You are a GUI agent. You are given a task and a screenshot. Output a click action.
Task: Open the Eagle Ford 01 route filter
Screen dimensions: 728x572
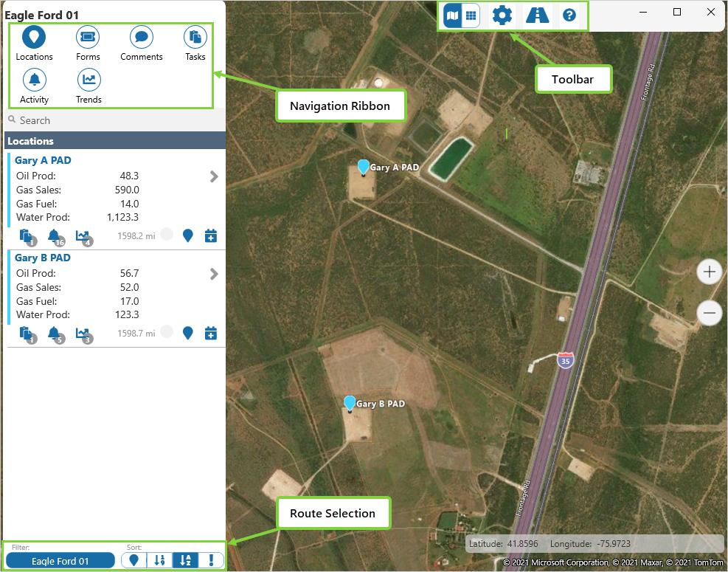coord(60,561)
